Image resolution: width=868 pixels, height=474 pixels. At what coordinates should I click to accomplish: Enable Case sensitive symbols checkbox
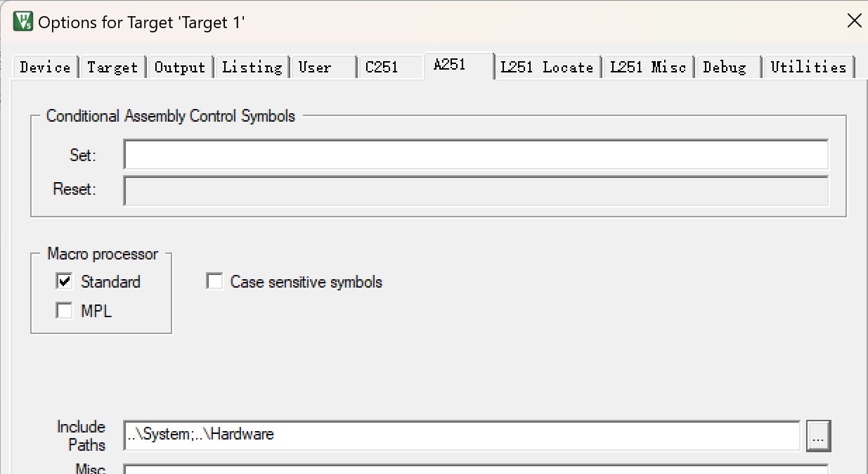click(x=214, y=282)
